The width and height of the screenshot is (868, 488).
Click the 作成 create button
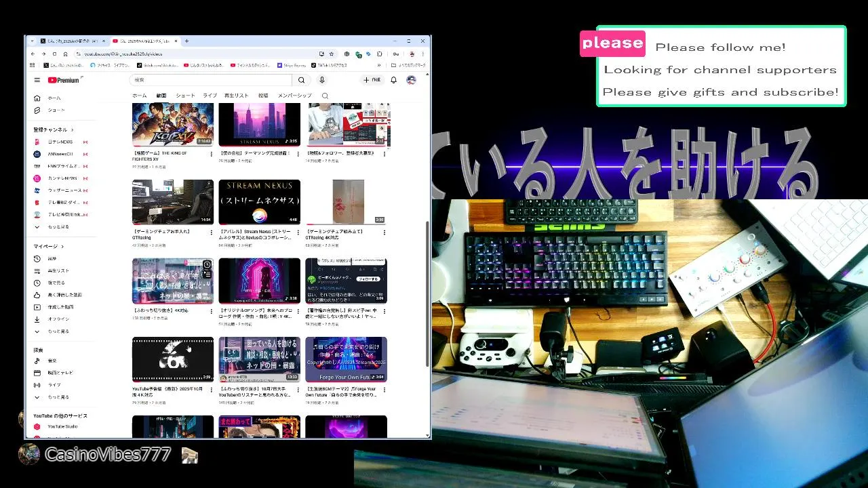(372, 80)
